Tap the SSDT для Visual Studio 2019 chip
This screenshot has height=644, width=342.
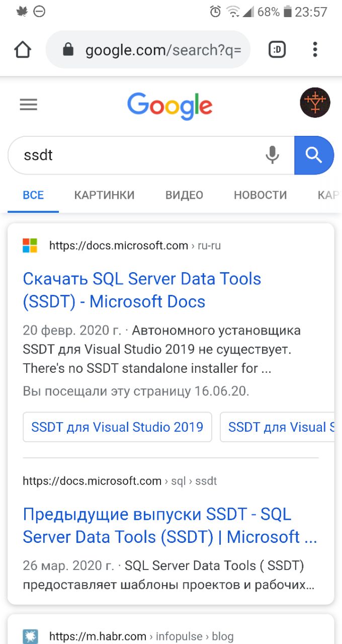[117, 427]
